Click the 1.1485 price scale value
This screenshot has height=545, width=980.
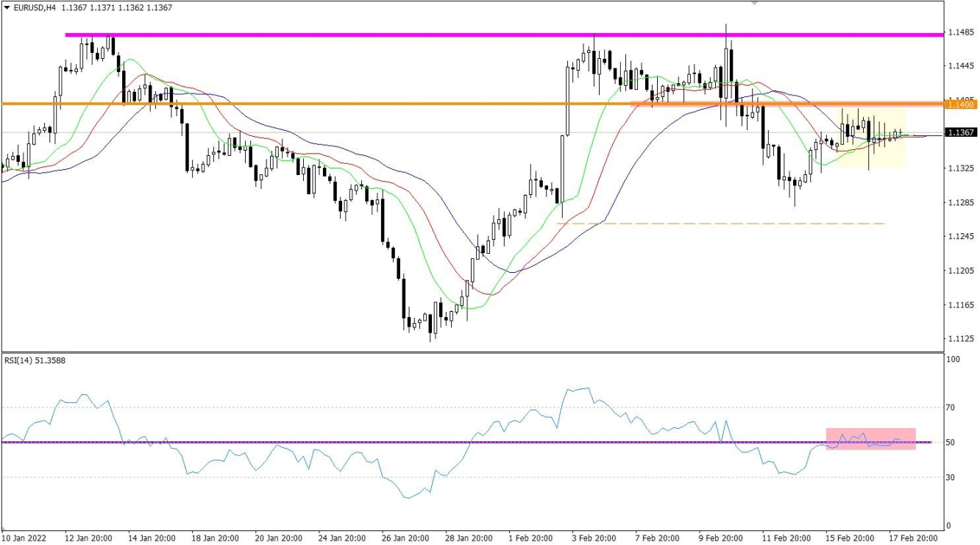pos(960,32)
